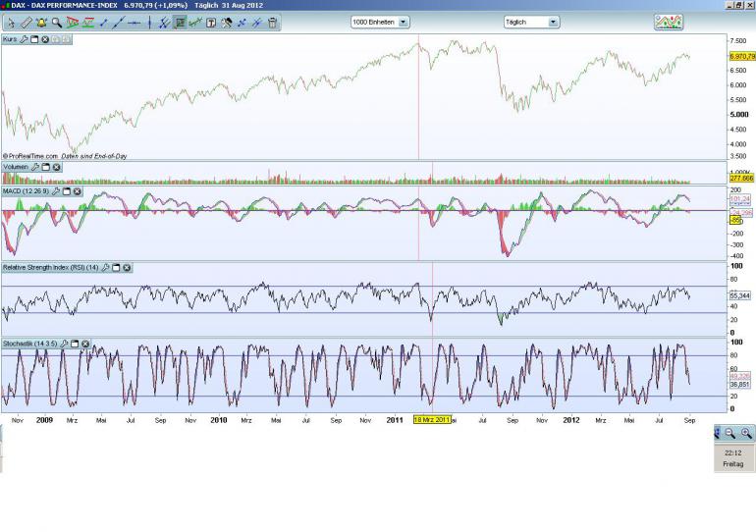Choose the text annotation tool
The height and width of the screenshot is (532, 756).
click(211, 23)
